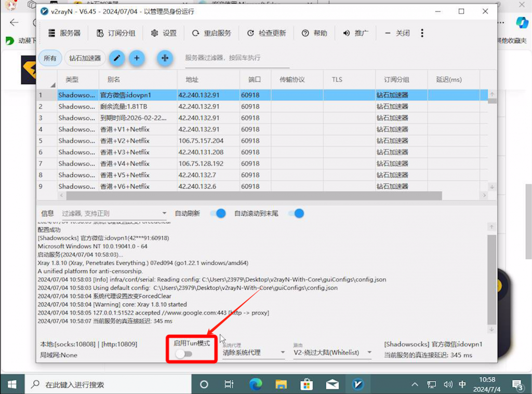The image size is (532, 394).
Task: Sort by the 端口 column header
Action: click(x=255, y=79)
